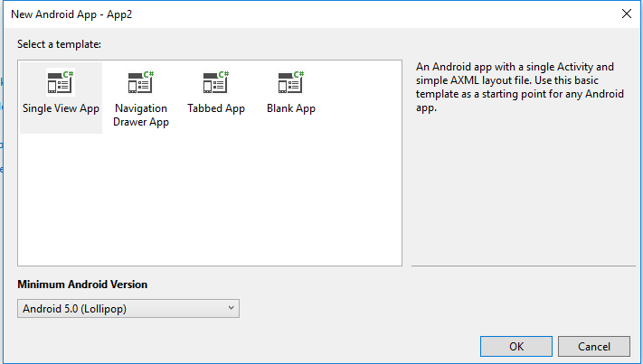Viewport: 643px width, 364px height.
Task: Click the green C# badge on Blank App
Action: click(298, 75)
